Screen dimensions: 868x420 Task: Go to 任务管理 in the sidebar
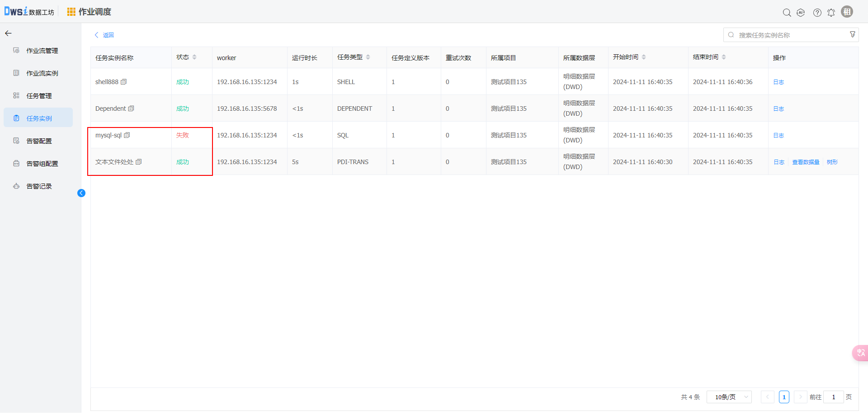(39, 96)
